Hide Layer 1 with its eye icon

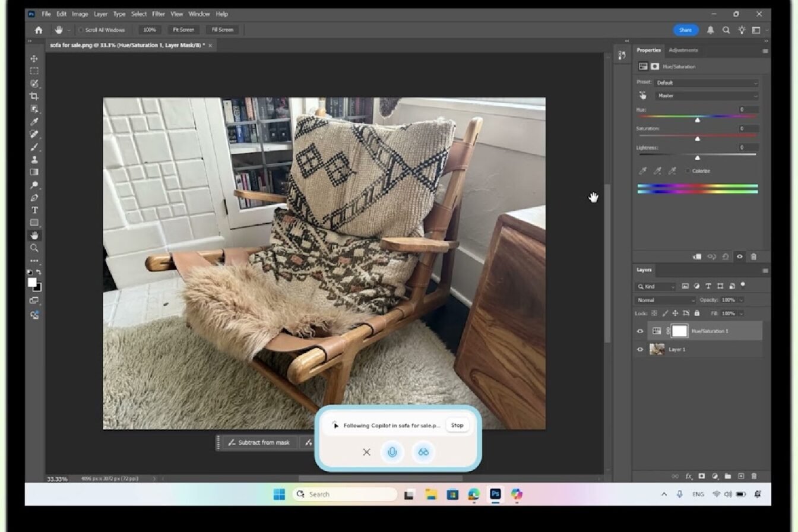click(640, 350)
